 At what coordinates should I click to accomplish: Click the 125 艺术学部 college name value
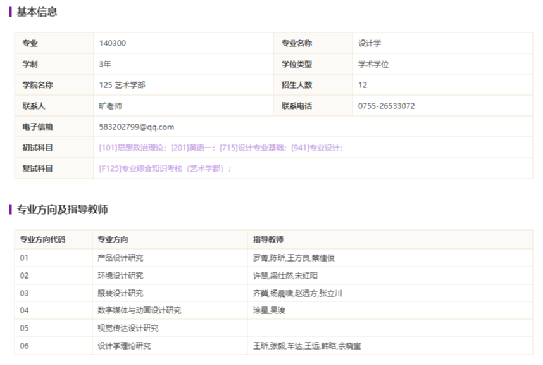click(x=122, y=85)
